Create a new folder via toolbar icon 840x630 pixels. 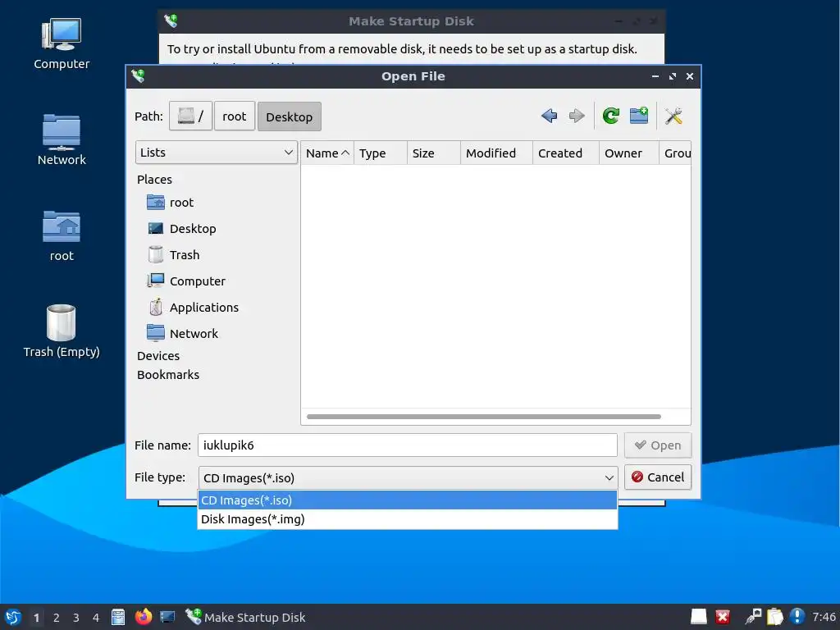tap(638, 116)
